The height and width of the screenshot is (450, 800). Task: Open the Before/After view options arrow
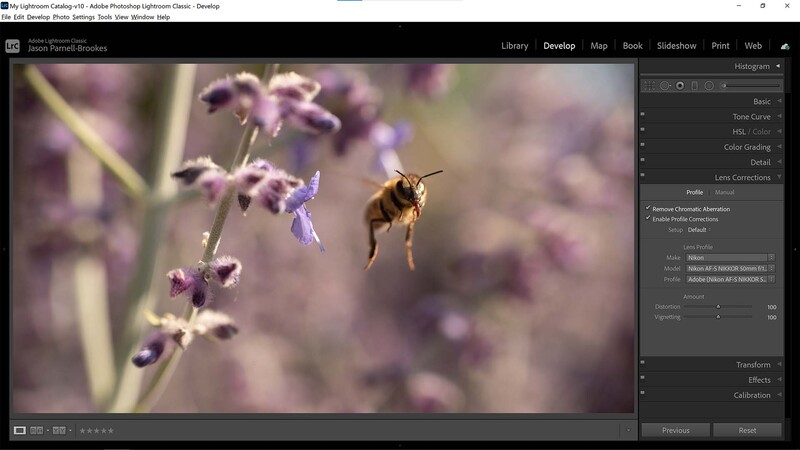pyautogui.click(x=70, y=431)
